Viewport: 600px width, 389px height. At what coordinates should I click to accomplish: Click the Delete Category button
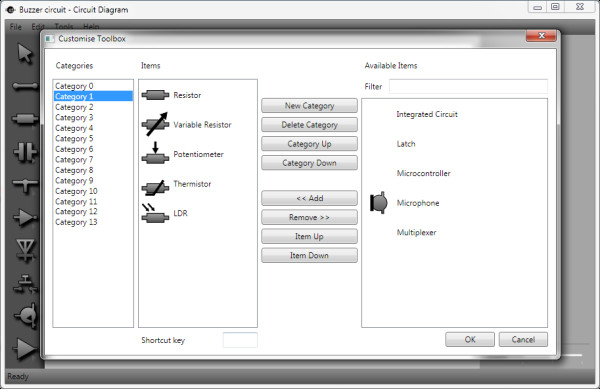309,125
